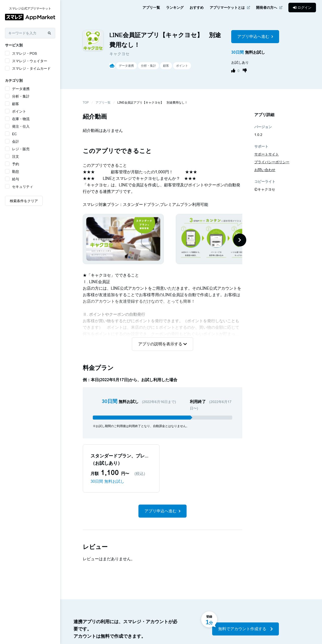The width and height of the screenshot is (322, 644).
Task: Check the スマレジ・ウェイター checkbox
Action: point(7,61)
